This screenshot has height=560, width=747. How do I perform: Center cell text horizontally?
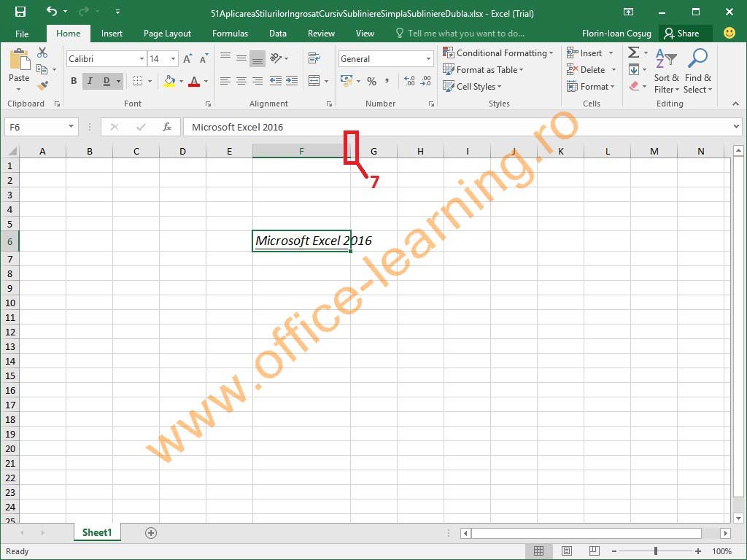[241, 81]
